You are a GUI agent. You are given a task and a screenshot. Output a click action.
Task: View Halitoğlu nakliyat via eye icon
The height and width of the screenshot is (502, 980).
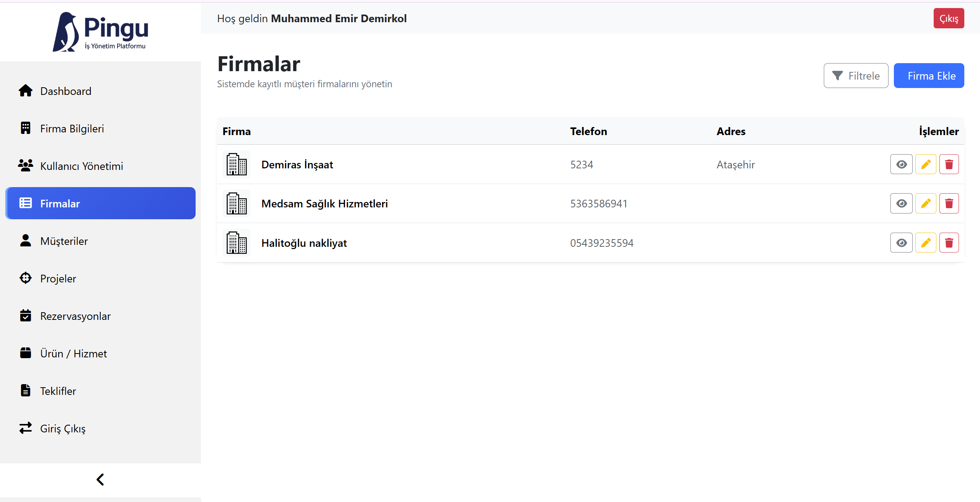901,243
